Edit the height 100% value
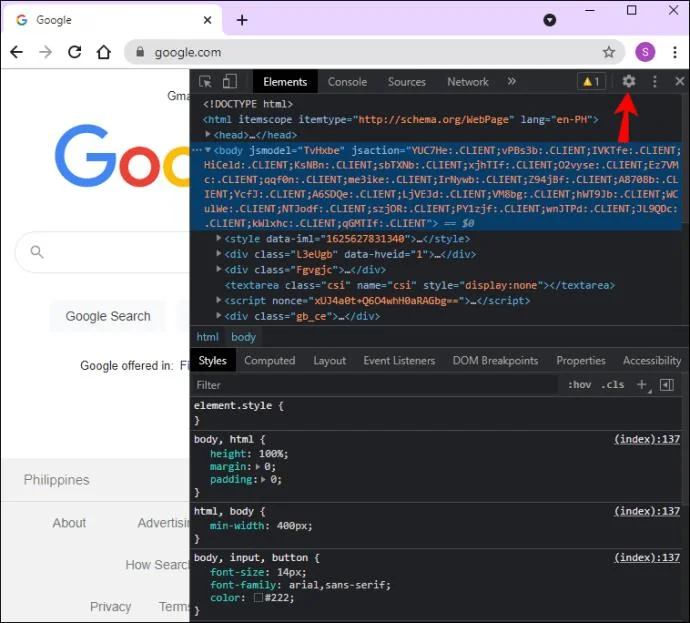This screenshot has height=623, width=690. [273, 454]
